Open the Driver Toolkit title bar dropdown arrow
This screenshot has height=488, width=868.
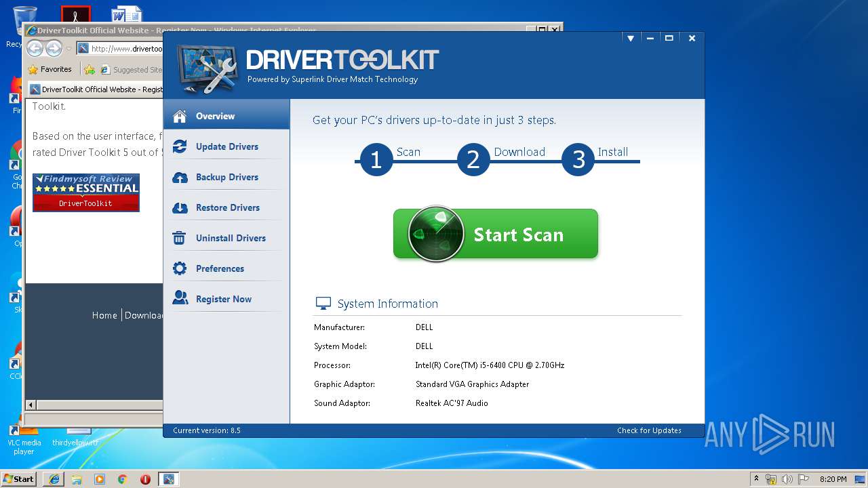pos(631,39)
